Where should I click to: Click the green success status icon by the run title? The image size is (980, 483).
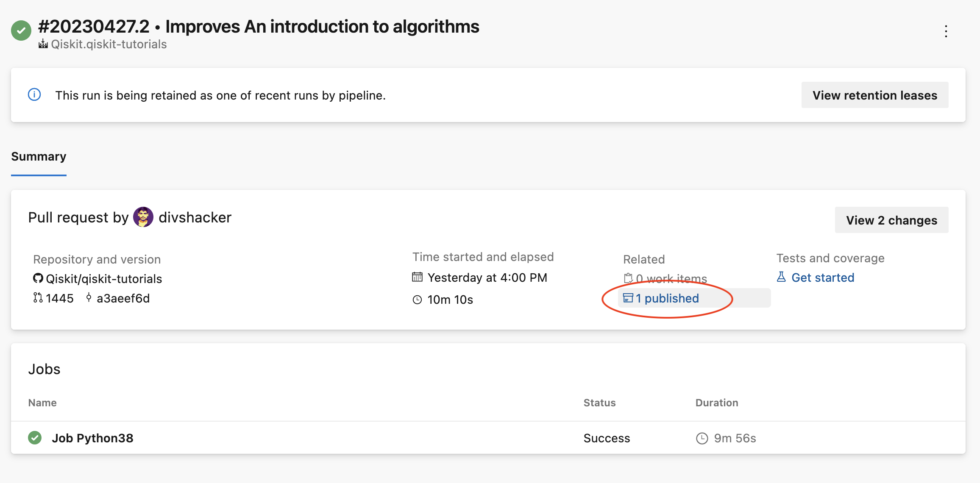click(21, 31)
